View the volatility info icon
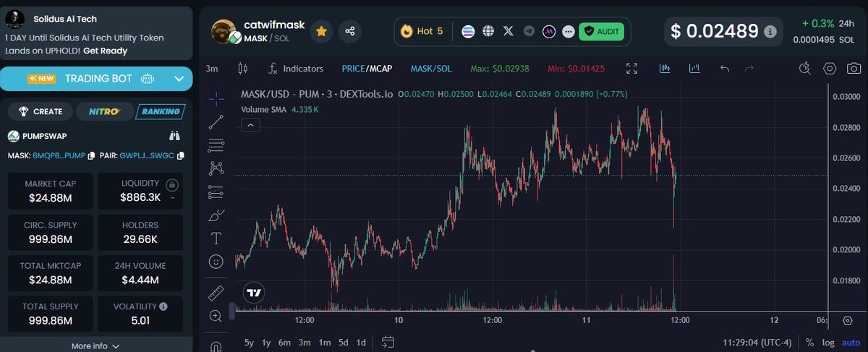This screenshot has width=868, height=352. pos(163,306)
